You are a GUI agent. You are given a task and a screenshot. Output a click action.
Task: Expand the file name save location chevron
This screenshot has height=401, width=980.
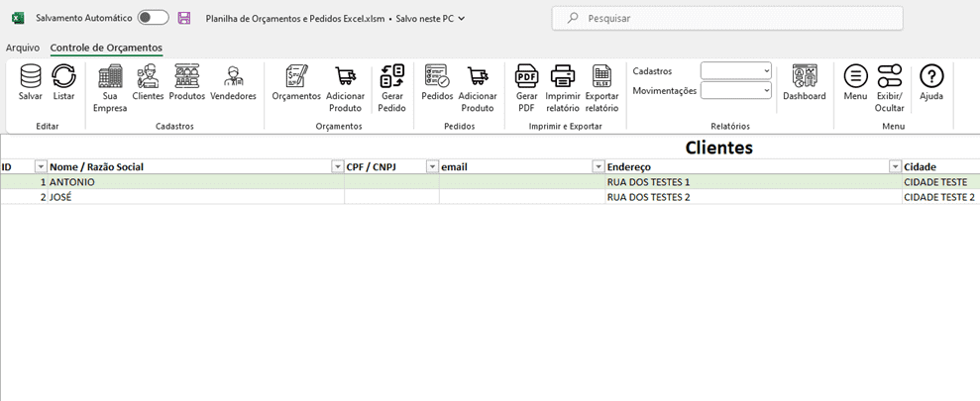click(461, 19)
